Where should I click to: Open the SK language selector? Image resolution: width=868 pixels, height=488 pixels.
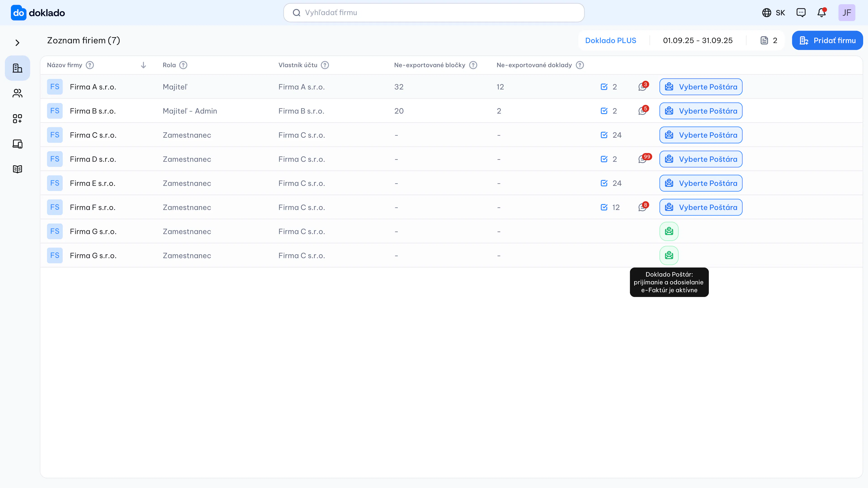(774, 13)
